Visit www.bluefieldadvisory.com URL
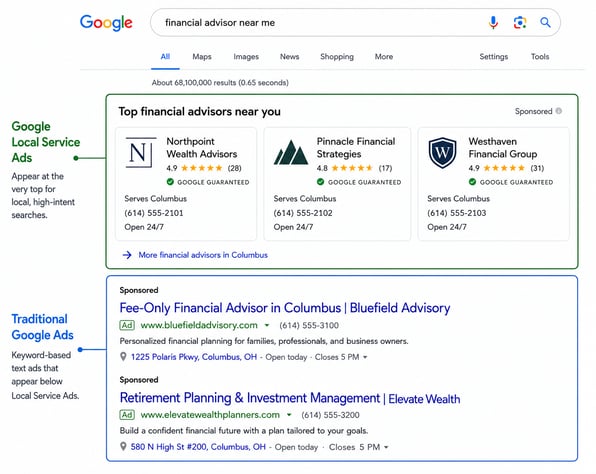Screen dimensions: 596x474 [x=199, y=325]
